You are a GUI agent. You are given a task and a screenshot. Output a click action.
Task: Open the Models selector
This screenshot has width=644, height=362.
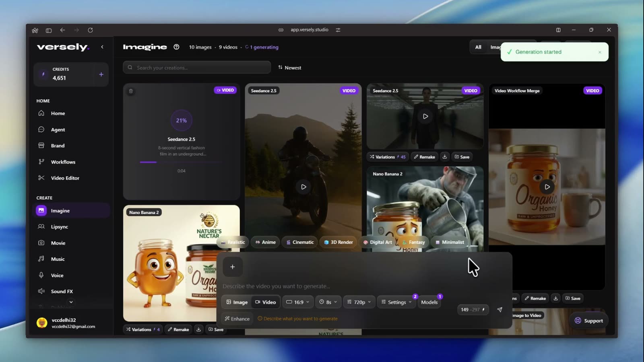(429, 302)
